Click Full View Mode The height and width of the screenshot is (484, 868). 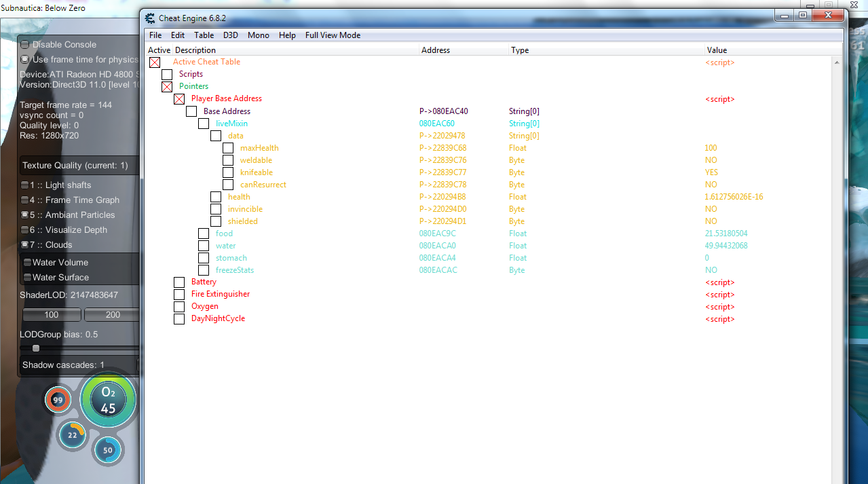(333, 35)
